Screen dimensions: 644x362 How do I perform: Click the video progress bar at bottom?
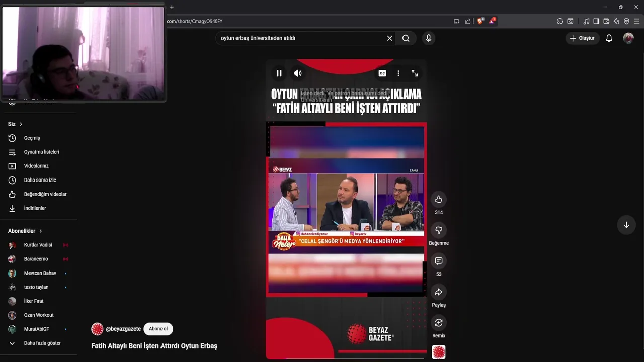point(346,358)
